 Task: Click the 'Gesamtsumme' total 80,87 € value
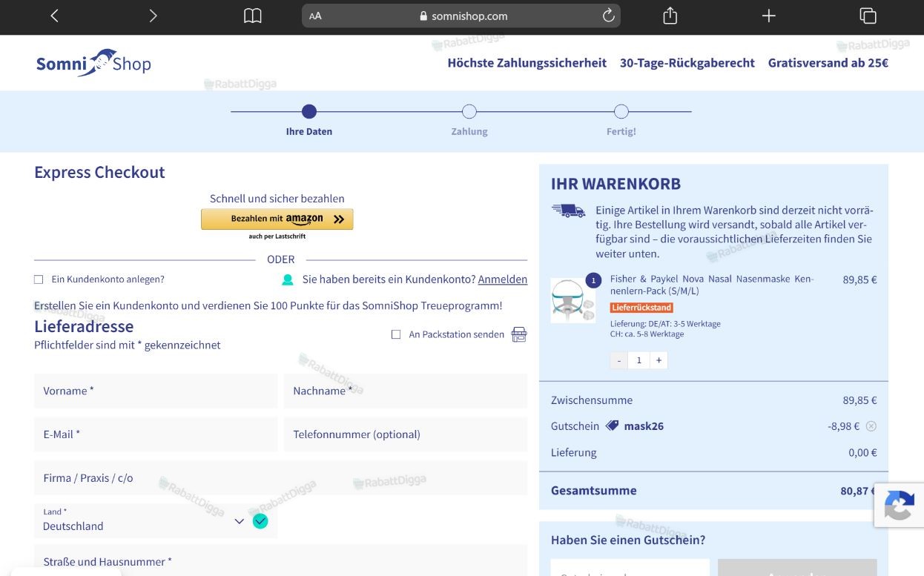point(858,491)
